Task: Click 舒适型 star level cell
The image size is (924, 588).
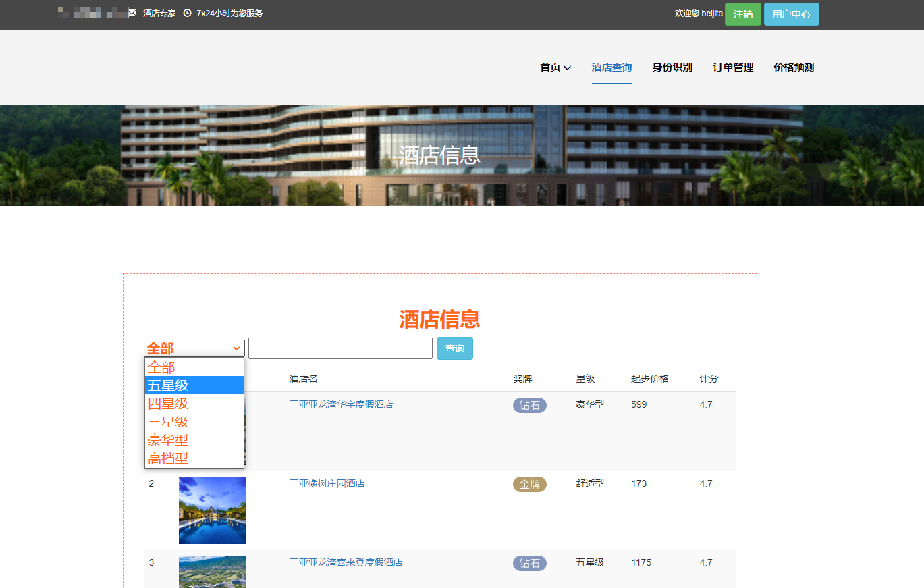Action: click(590, 483)
